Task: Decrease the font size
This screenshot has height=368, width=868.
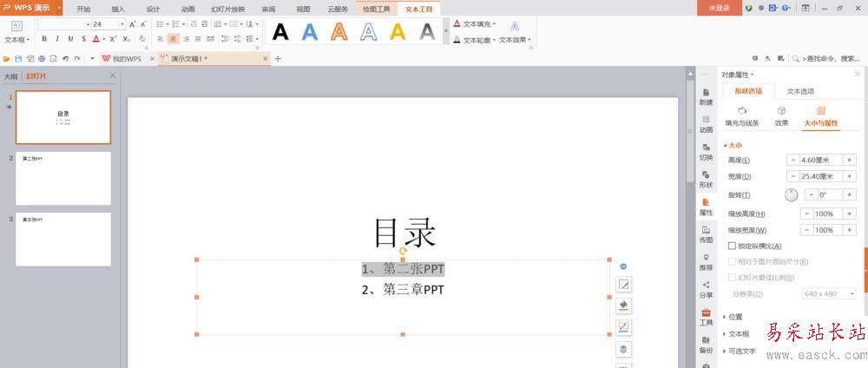Action: click(143, 24)
